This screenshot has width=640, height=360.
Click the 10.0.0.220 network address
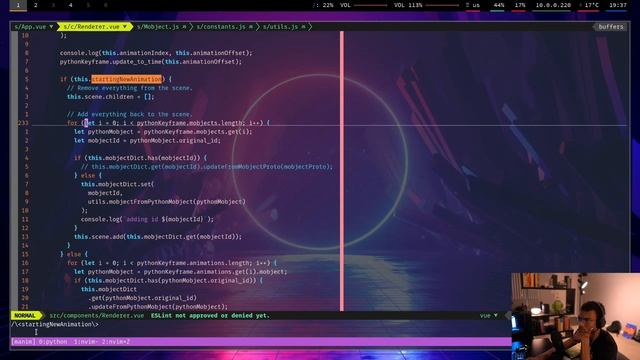(553, 5)
